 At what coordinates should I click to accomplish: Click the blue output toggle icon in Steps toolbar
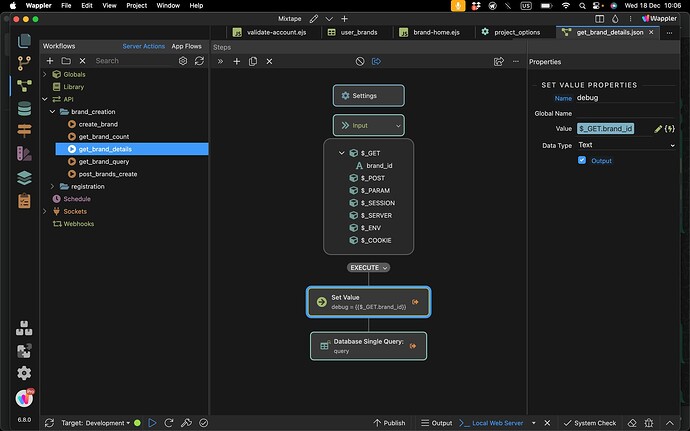tap(376, 62)
